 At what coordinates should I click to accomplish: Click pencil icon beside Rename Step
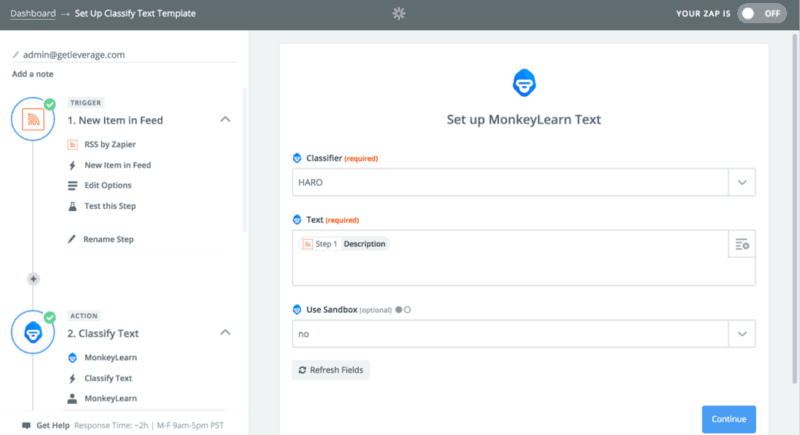[71, 239]
